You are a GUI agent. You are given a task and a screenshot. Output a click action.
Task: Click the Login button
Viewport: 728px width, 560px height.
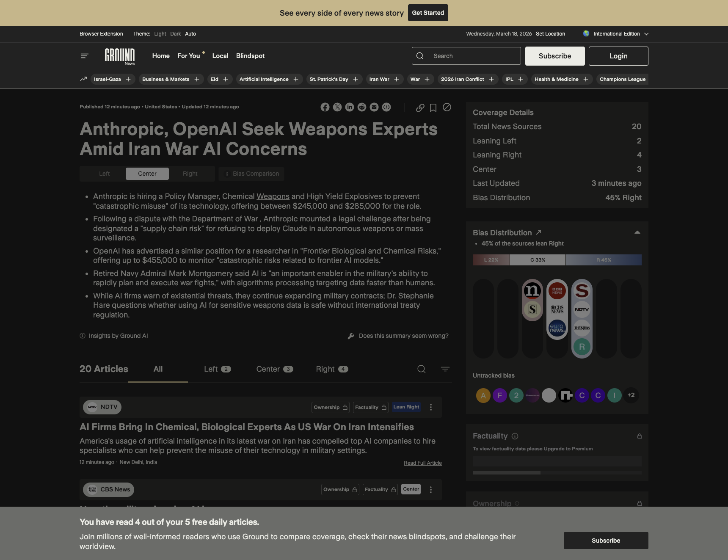click(x=618, y=56)
